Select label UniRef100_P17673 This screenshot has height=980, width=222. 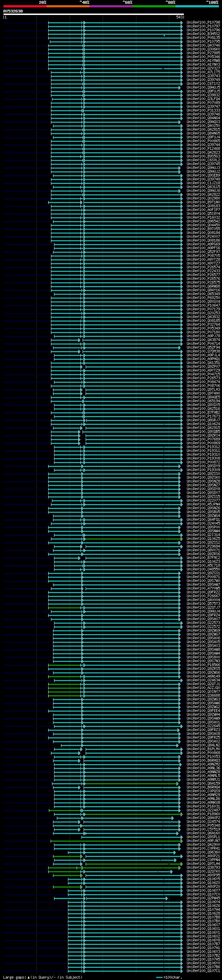(x=203, y=416)
